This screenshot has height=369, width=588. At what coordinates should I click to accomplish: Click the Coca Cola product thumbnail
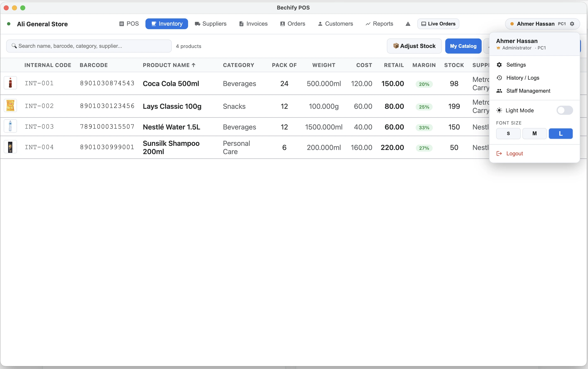point(10,83)
